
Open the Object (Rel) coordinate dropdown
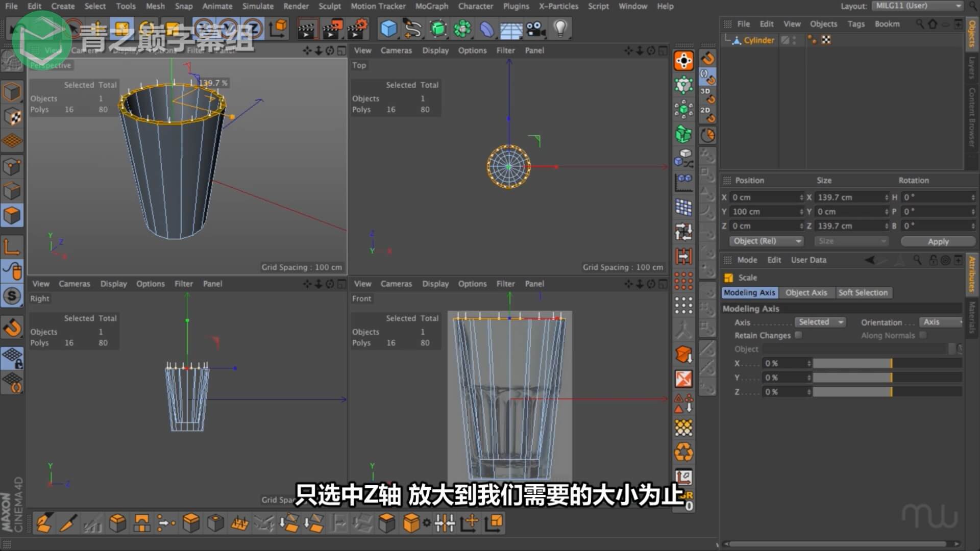click(x=766, y=241)
